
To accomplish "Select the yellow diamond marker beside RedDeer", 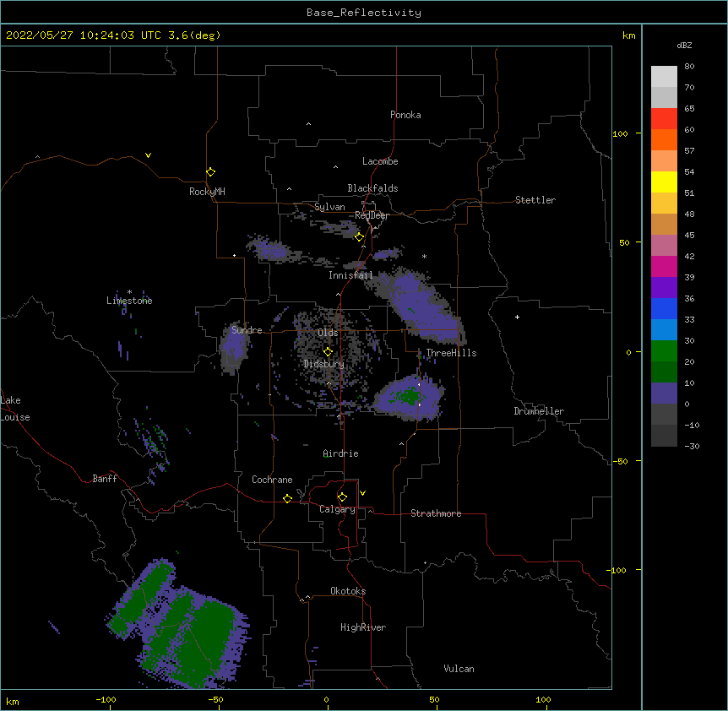I will point(359,237).
